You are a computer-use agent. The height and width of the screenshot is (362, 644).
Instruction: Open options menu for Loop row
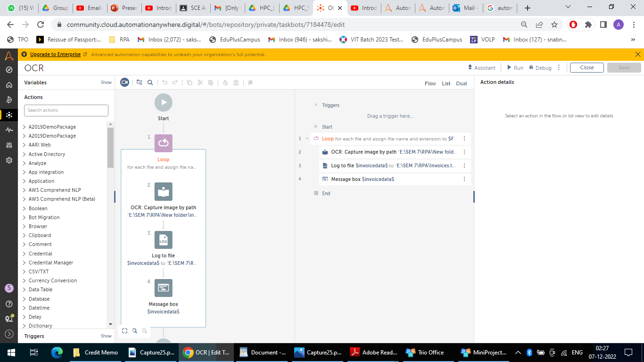tap(464, 139)
